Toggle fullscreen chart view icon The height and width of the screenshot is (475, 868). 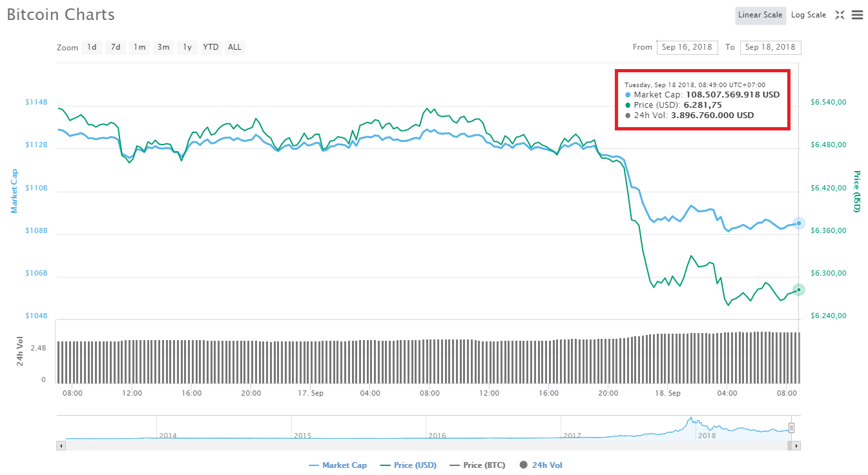click(x=840, y=15)
